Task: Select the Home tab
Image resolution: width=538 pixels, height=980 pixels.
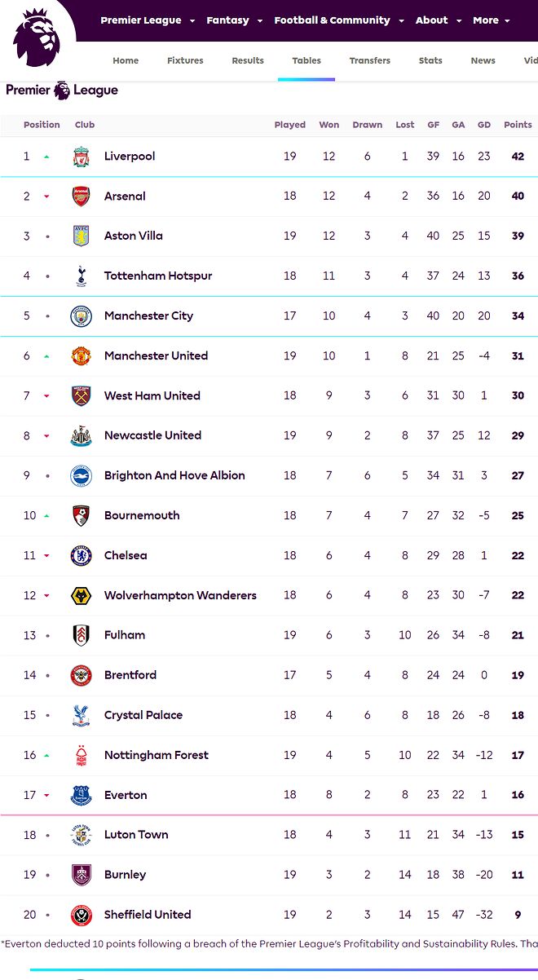Action: 126,60
